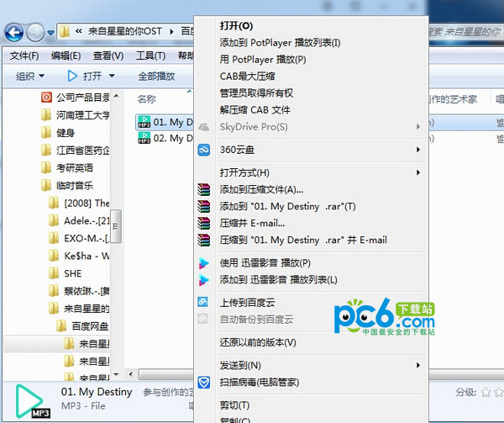Choose 上传到百度云 menu entry
504x423 pixels.
247,303
